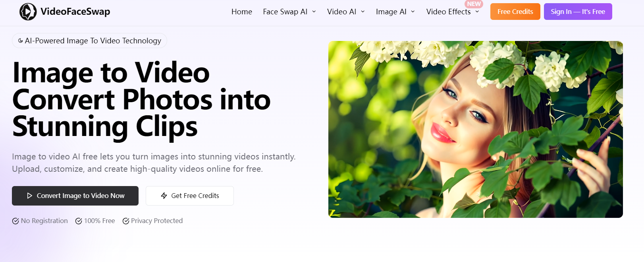This screenshot has height=262, width=644.
Task: Expand the Image AI dropdown arrow
Action: 413,12
